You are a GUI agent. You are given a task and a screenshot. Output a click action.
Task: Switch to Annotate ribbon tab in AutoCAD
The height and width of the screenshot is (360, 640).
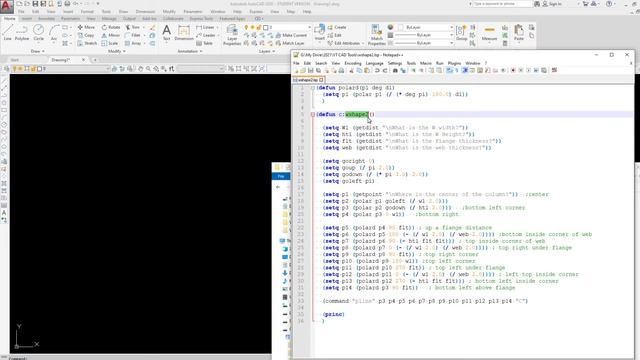(46, 19)
